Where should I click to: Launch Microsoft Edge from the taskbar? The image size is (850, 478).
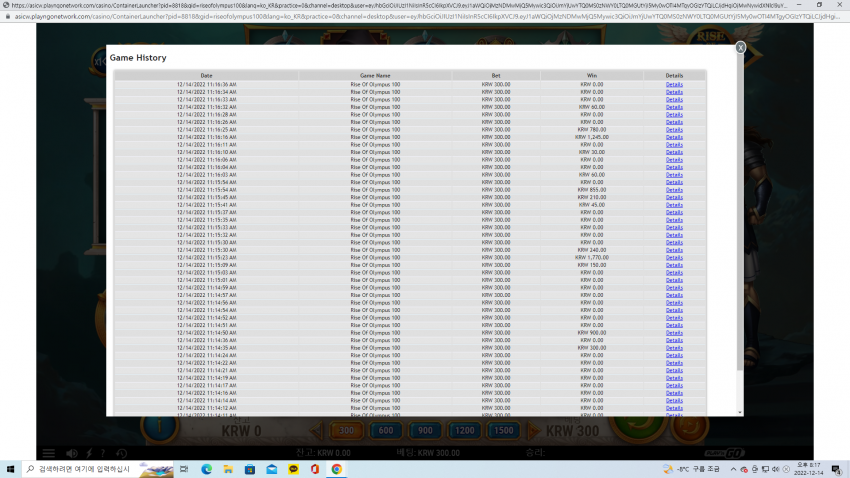pos(207,469)
